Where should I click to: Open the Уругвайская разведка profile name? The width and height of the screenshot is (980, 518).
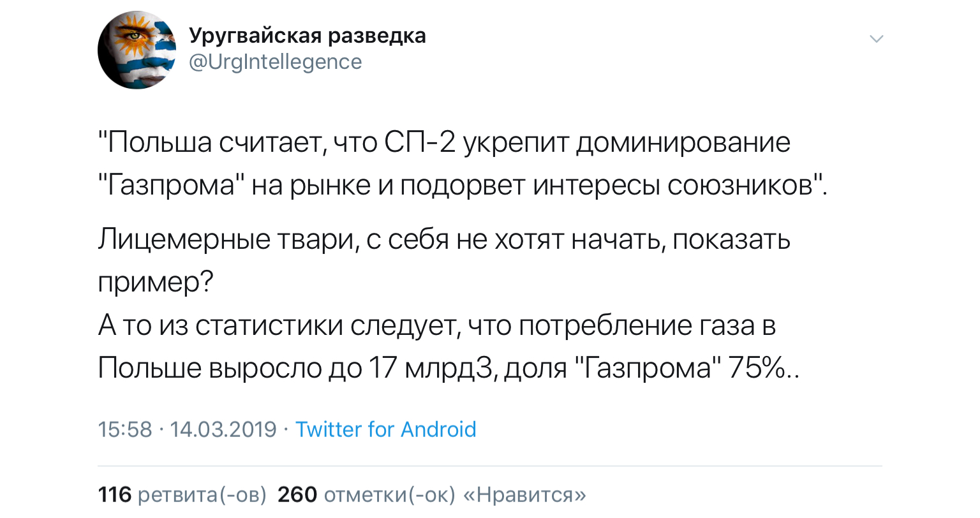308,36
